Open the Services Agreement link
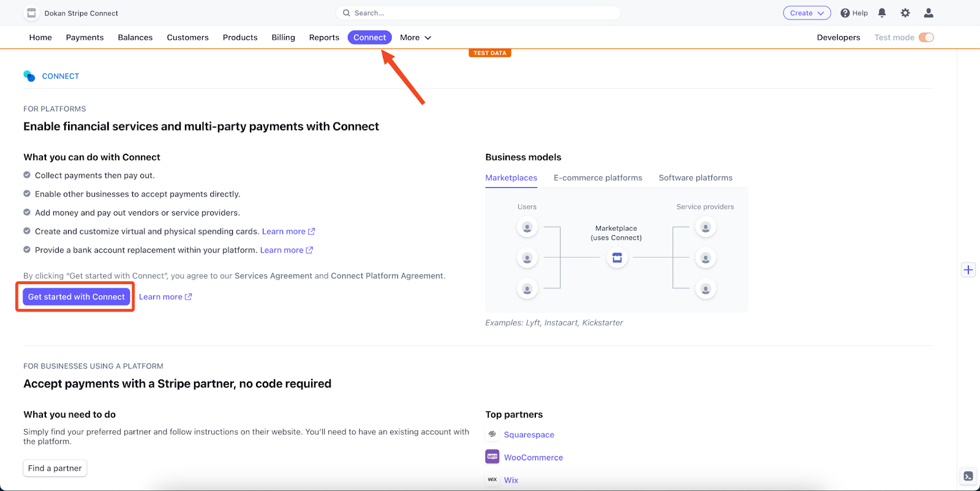980x491 pixels. point(273,276)
